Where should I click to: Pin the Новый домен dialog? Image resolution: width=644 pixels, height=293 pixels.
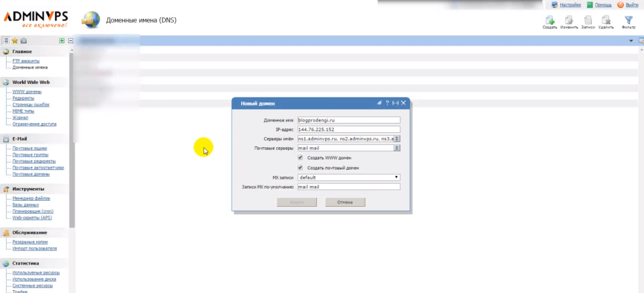379,103
